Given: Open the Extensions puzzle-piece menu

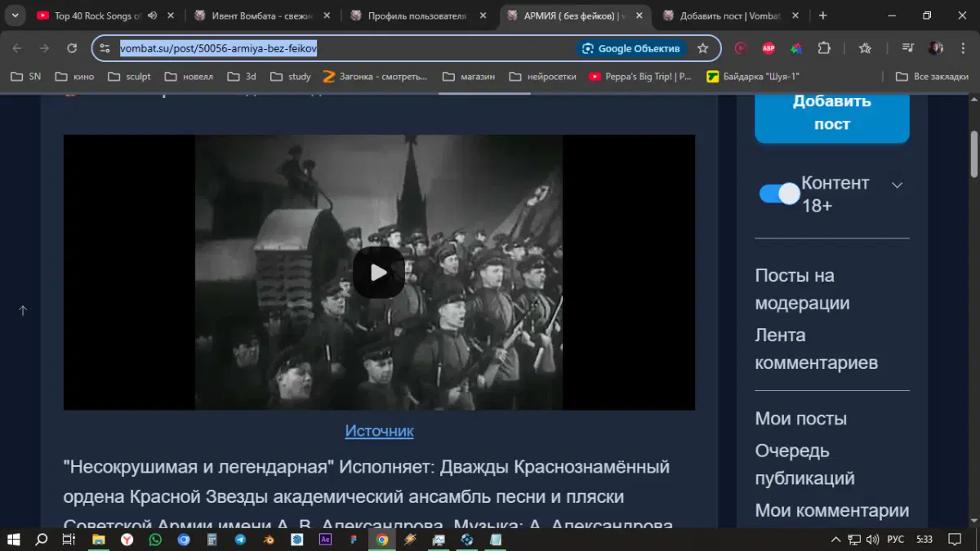Looking at the screenshot, I should point(824,48).
